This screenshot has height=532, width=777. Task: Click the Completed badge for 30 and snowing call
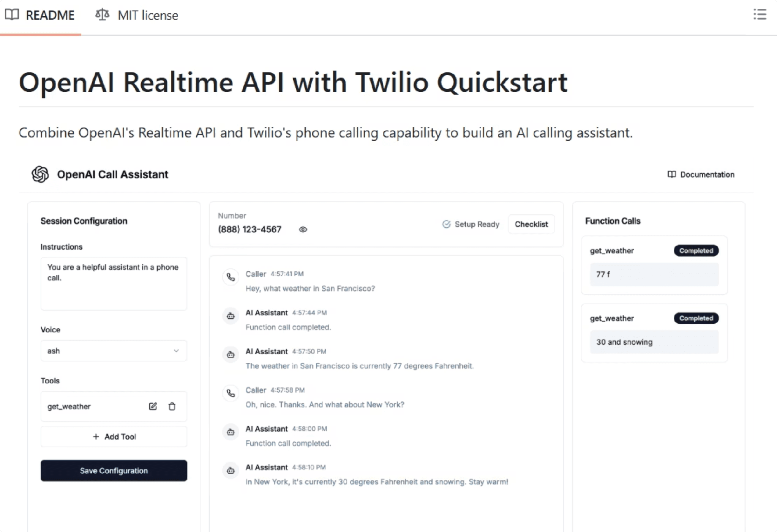click(x=696, y=318)
